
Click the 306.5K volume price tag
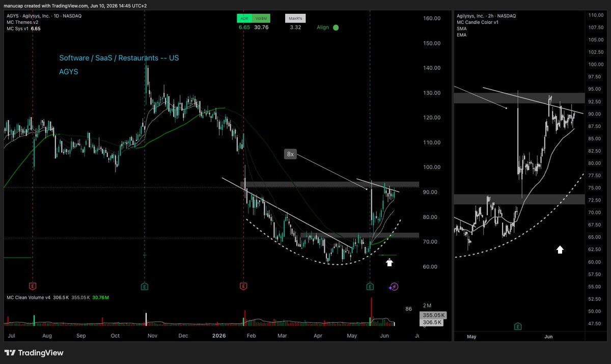click(x=432, y=322)
